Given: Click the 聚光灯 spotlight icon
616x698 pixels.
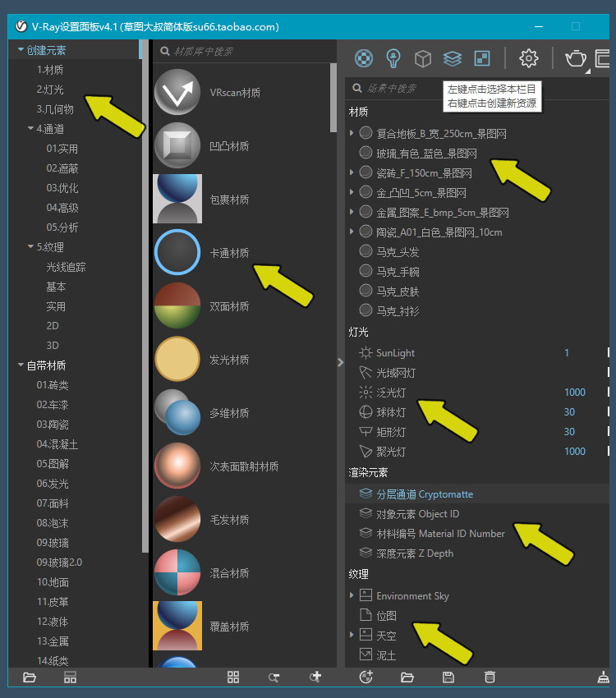Looking at the screenshot, I should tap(365, 452).
